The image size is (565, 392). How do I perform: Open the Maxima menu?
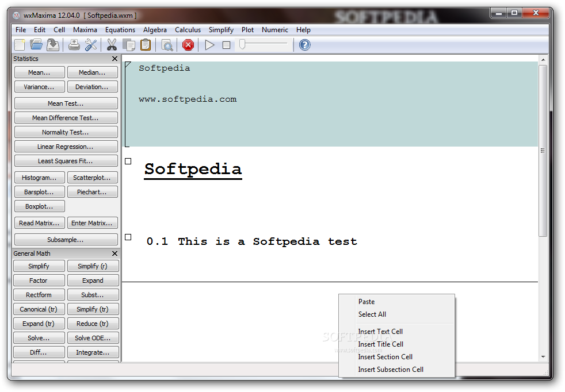[85, 30]
